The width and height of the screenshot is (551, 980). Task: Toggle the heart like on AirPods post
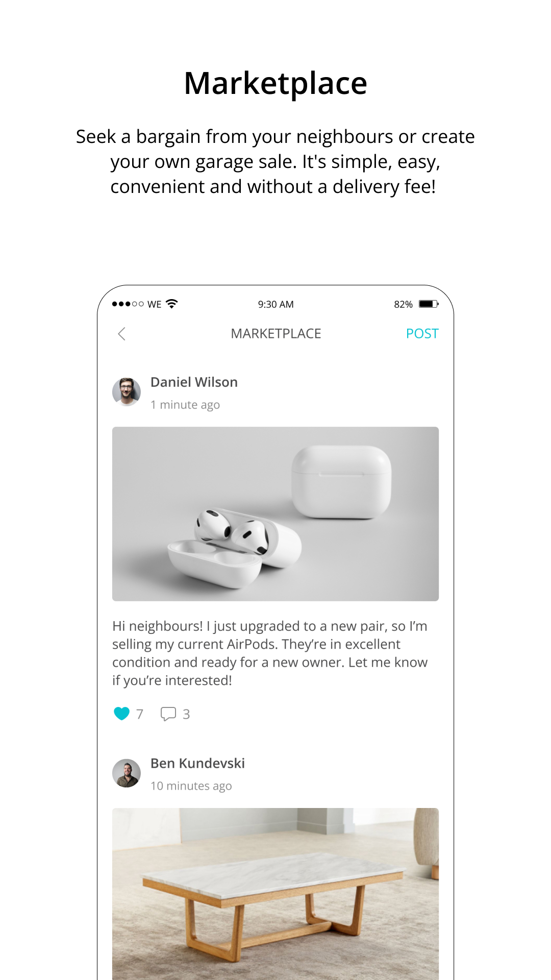pyautogui.click(x=121, y=714)
